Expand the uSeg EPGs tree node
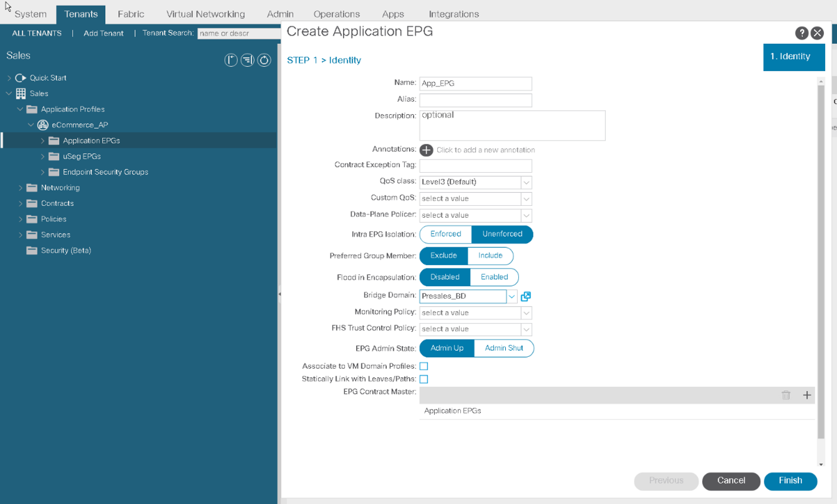 (43, 156)
